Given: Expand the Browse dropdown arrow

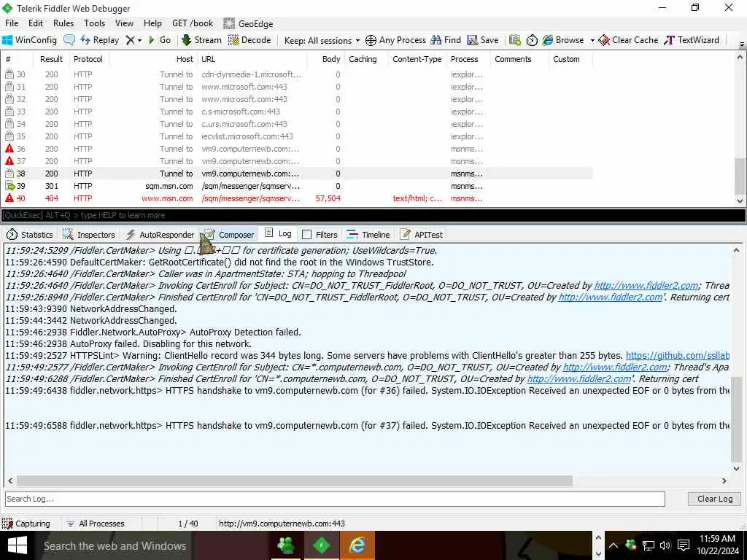Looking at the screenshot, I should click(x=592, y=41).
